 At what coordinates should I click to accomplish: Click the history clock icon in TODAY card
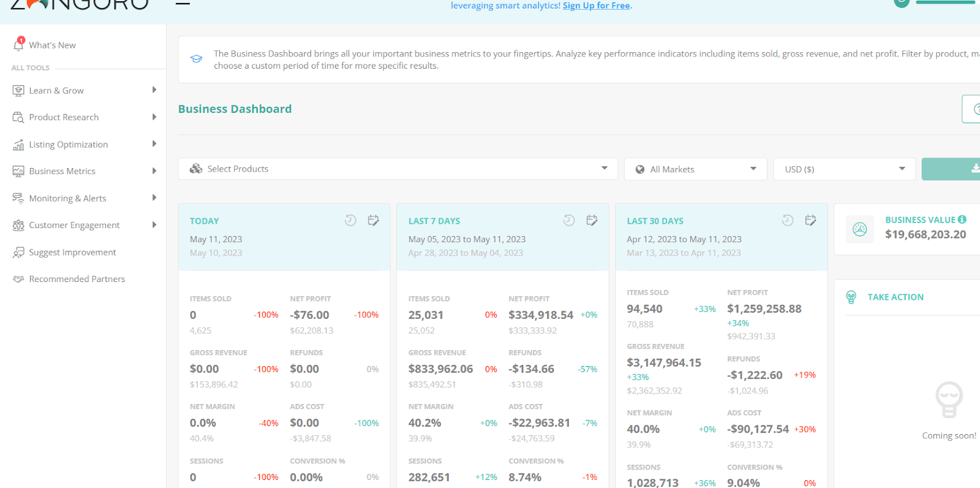(350, 220)
